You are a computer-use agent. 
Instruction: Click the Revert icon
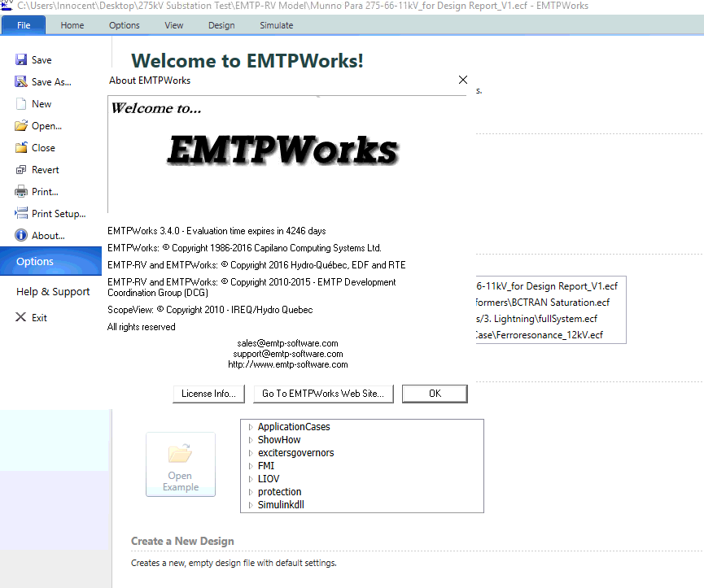(x=20, y=169)
